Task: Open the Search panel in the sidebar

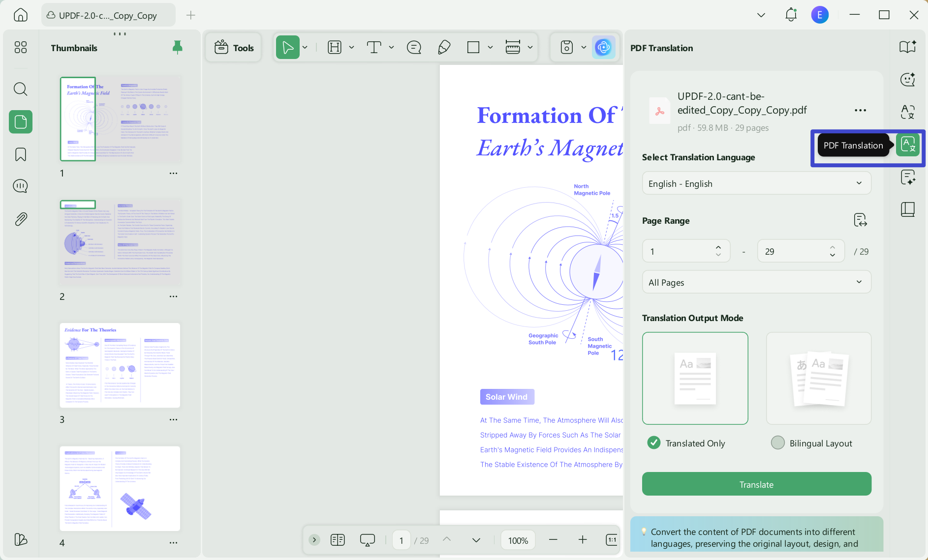Action: click(x=21, y=89)
